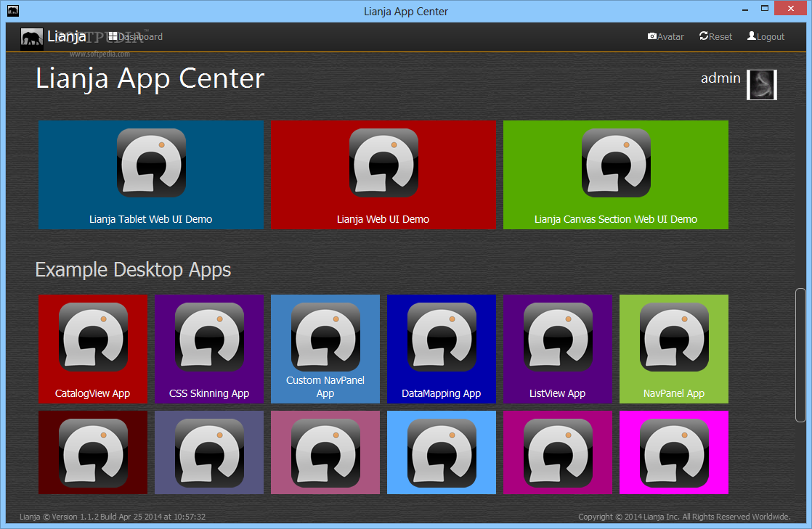Open Lianja Canvas Section Web UI Demo tile
812x529 pixels.
[x=616, y=175]
